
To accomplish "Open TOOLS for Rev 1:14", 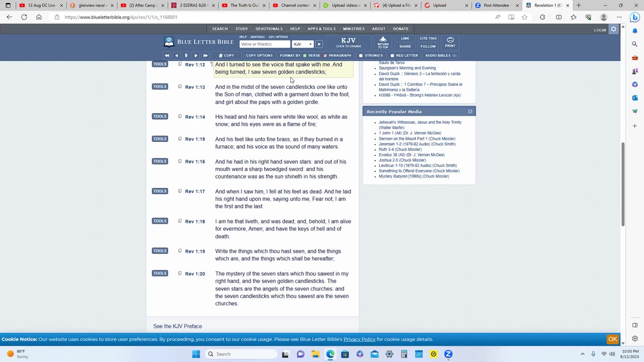I will point(160,116).
